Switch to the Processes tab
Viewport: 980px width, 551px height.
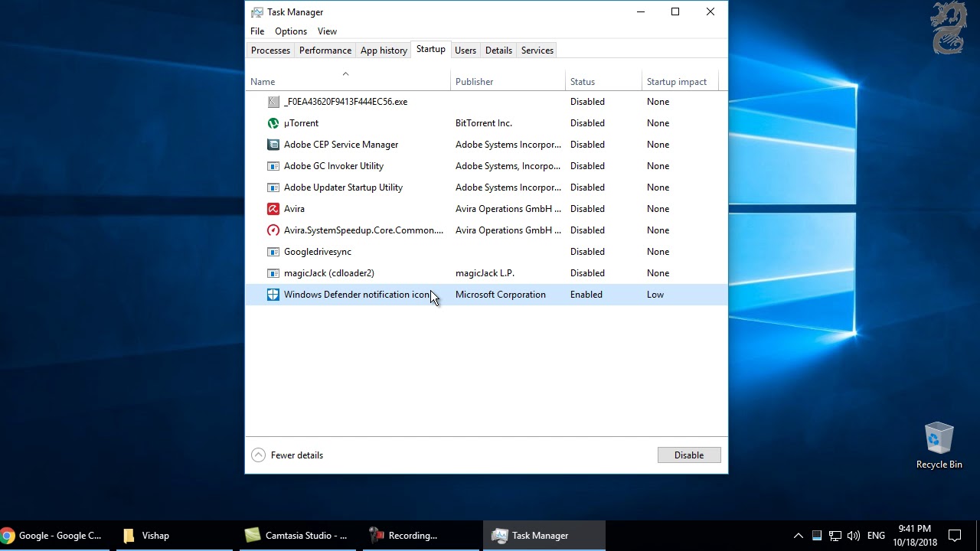tap(270, 51)
